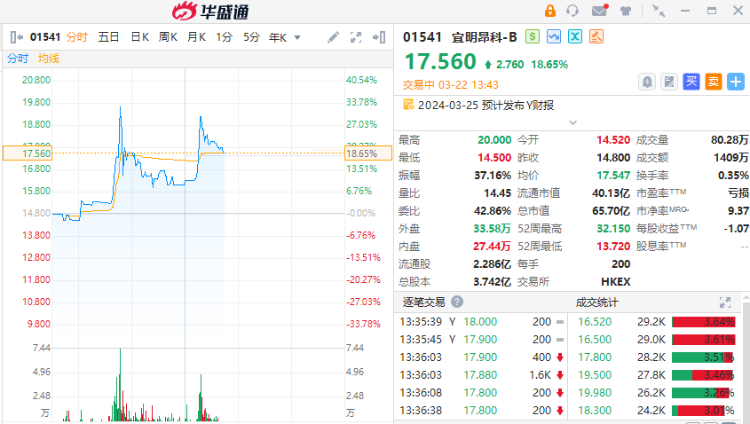The height and width of the screenshot is (424, 750).
Task: Expand chart to full screen
Action: [x=356, y=37]
